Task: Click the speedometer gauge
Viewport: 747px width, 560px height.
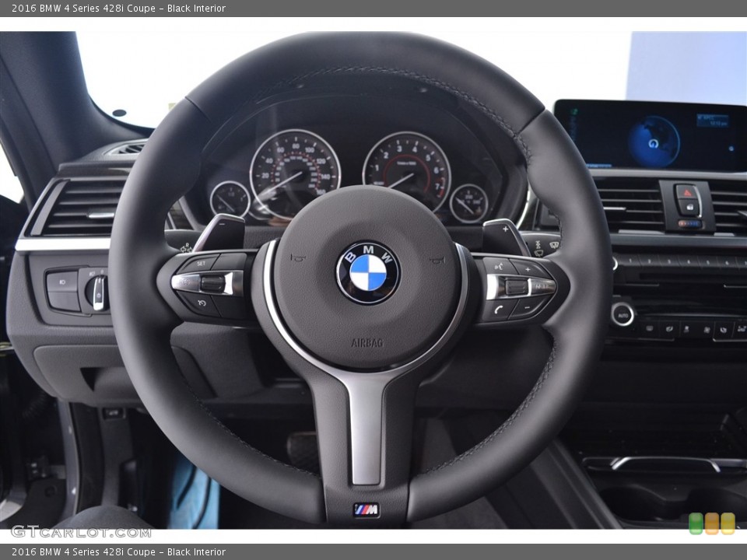Action: [x=294, y=175]
